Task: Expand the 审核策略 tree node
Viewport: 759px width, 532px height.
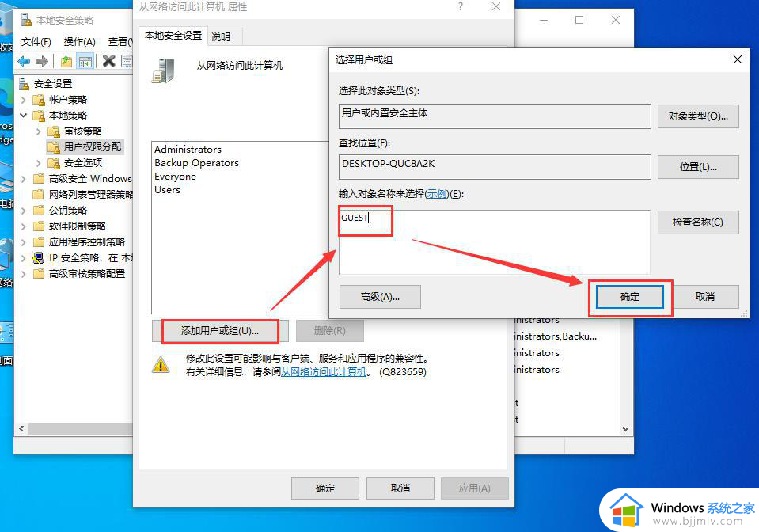Action: [38, 131]
